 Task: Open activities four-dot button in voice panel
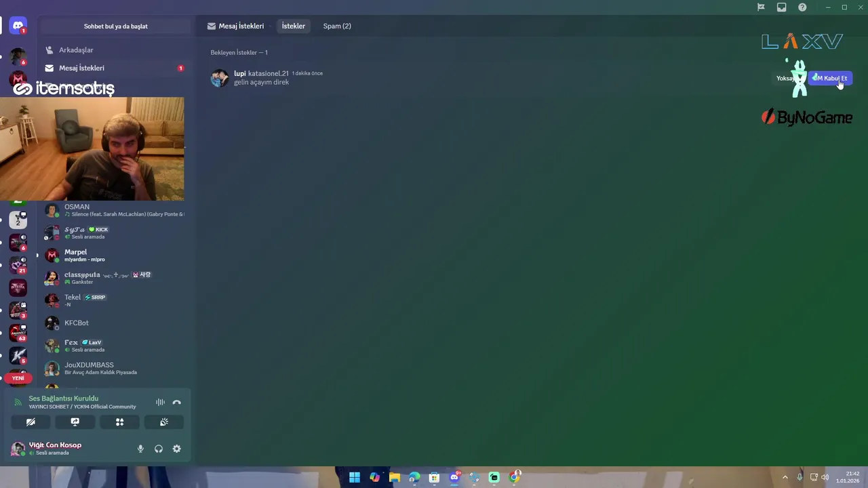pos(119,422)
